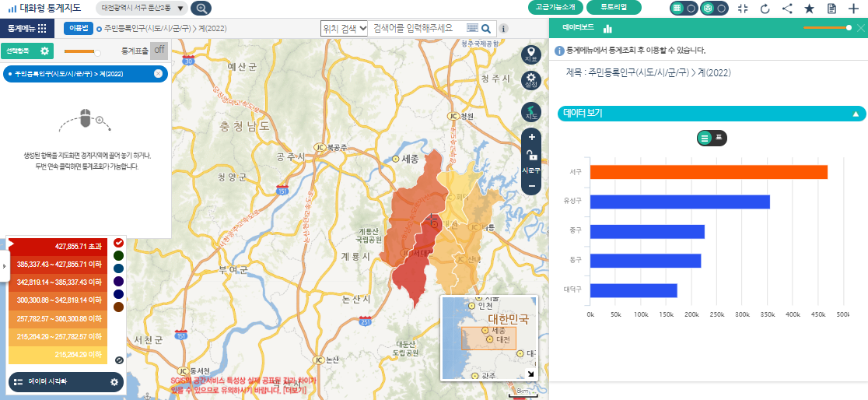Screen dimensions: 868x400
Task: Open the 위치 검색 dropdown
Action: (x=344, y=28)
